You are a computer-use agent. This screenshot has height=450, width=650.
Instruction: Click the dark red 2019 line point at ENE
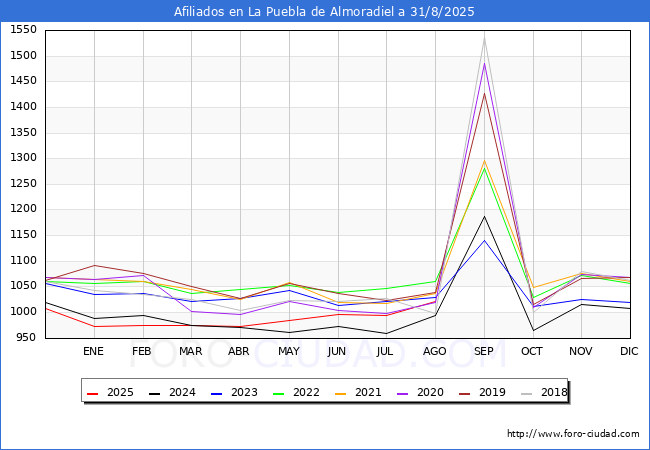[x=95, y=265]
